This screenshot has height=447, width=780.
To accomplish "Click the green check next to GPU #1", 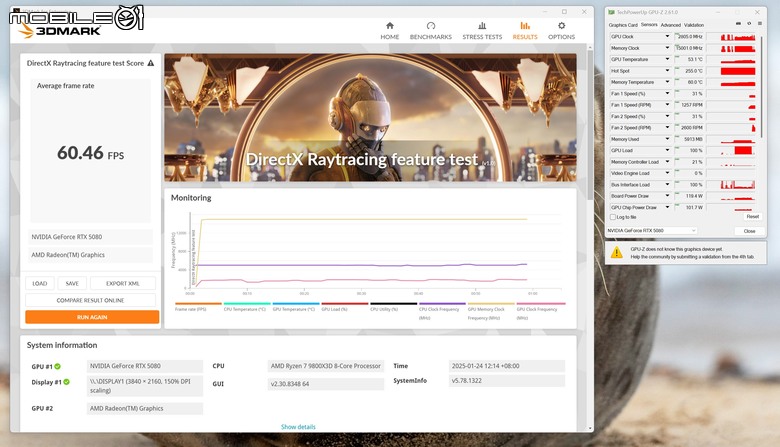I will 58,366.
